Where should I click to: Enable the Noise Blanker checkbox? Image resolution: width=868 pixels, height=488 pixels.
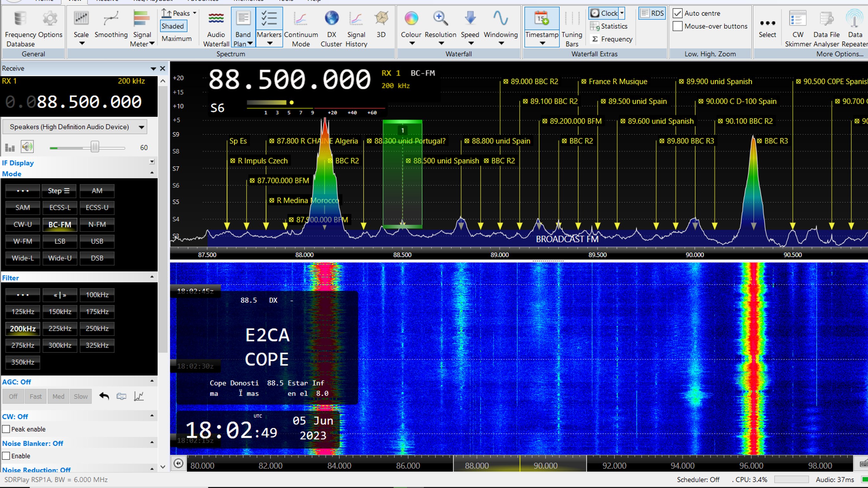pos(6,456)
